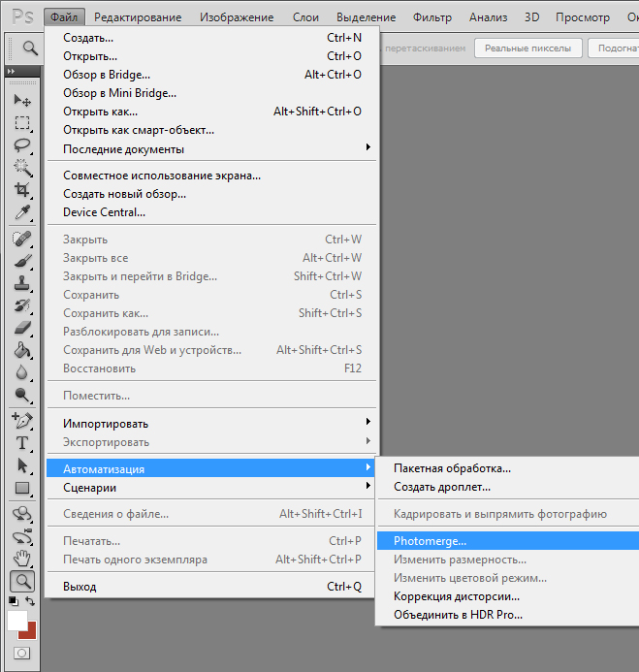639x672 pixels.
Task: Choose Открыть... menu entry
Action: (212, 56)
